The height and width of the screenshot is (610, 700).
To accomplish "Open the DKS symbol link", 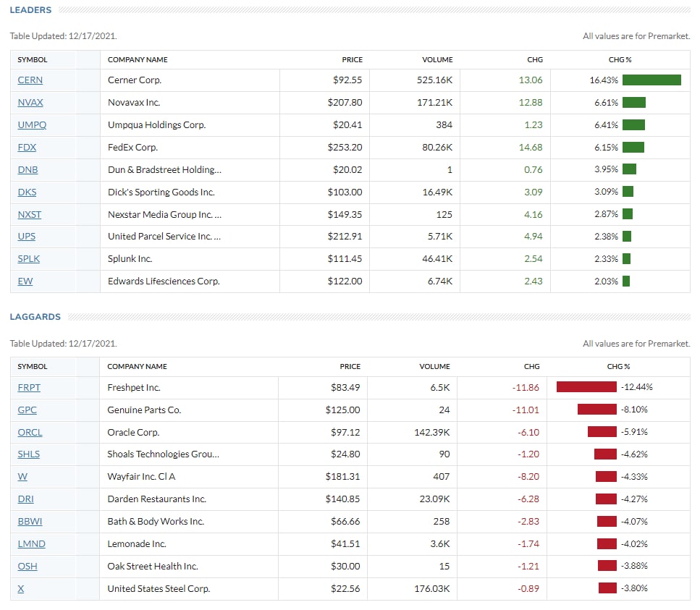I will pos(27,192).
